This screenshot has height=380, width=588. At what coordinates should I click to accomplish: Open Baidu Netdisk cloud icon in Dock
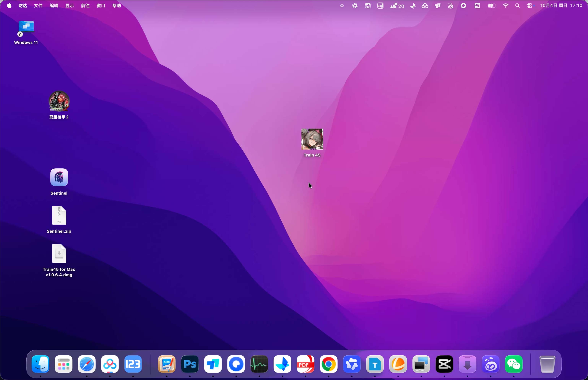[110, 364]
